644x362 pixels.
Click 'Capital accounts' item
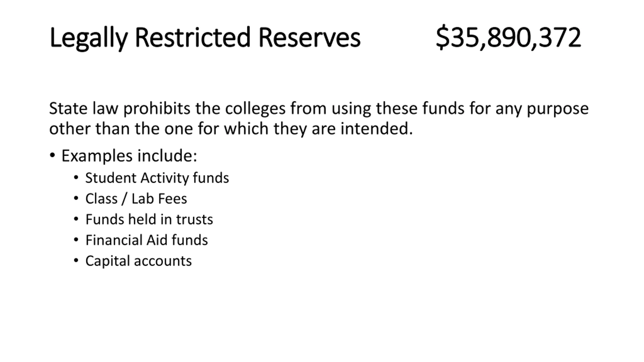pos(139,261)
